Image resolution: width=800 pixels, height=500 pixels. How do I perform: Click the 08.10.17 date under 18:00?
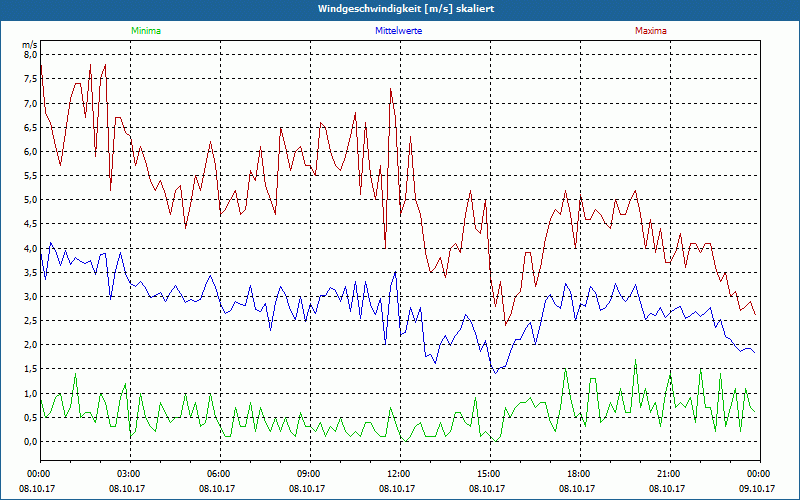(x=577, y=488)
